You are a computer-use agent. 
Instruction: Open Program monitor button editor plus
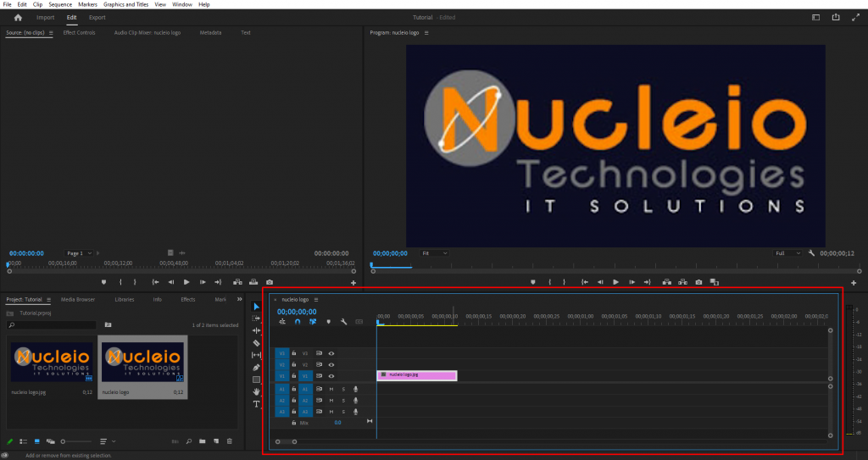[854, 283]
